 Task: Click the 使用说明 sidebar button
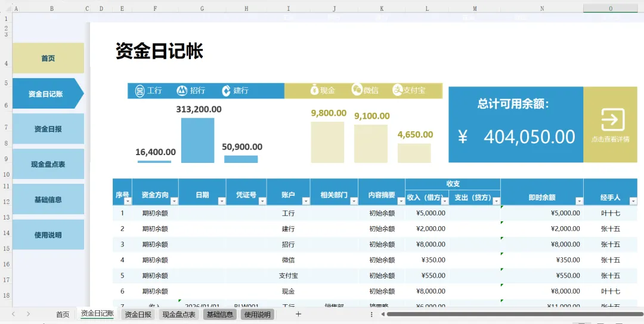[48, 234]
